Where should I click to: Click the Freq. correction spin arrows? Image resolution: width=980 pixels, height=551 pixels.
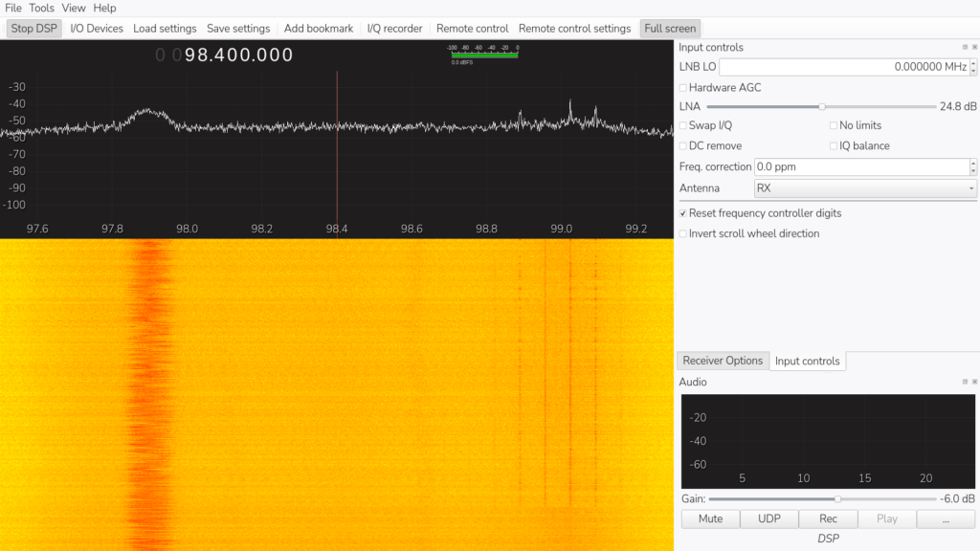(973, 166)
